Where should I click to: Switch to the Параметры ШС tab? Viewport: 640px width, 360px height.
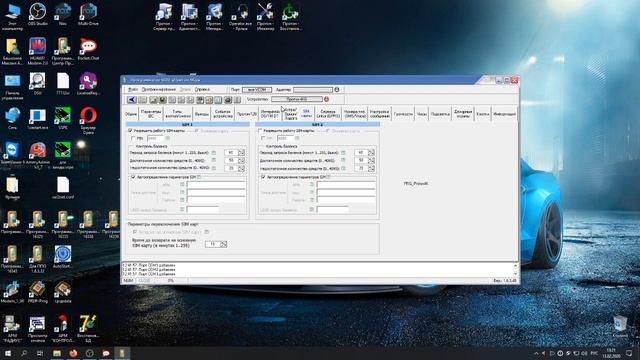click(x=151, y=114)
